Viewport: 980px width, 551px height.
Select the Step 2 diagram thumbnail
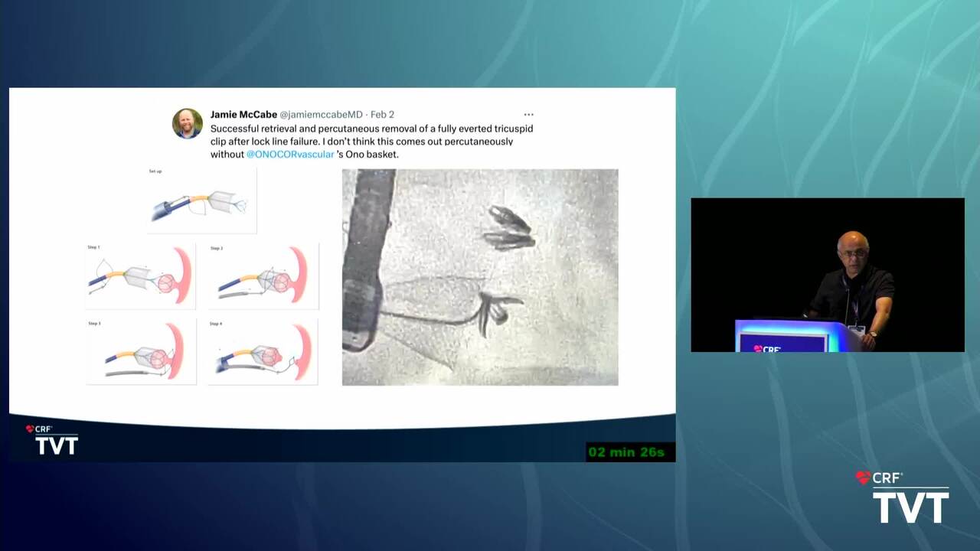pyautogui.click(x=263, y=276)
